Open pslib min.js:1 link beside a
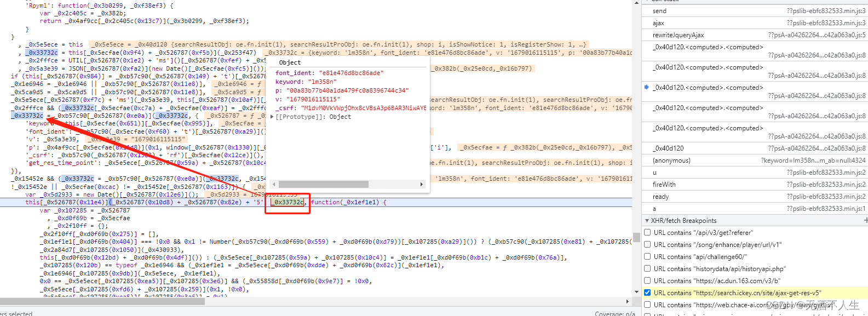The image size is (868, 316). [x=826, y=209]
